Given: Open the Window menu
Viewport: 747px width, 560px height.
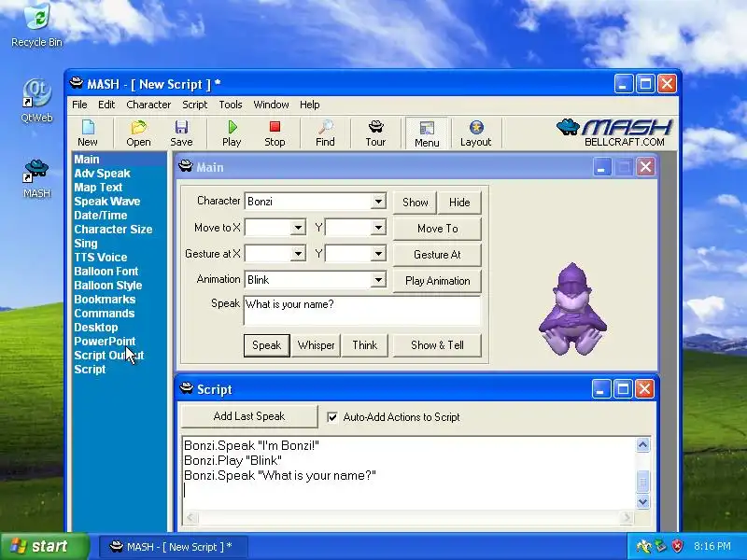Looking at the screenshot, I should [x=271, y=105].
